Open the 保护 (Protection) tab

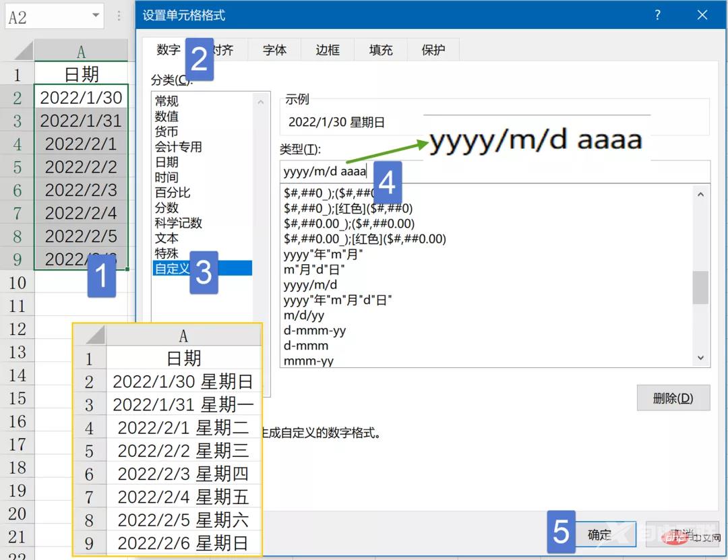[432, 49]
